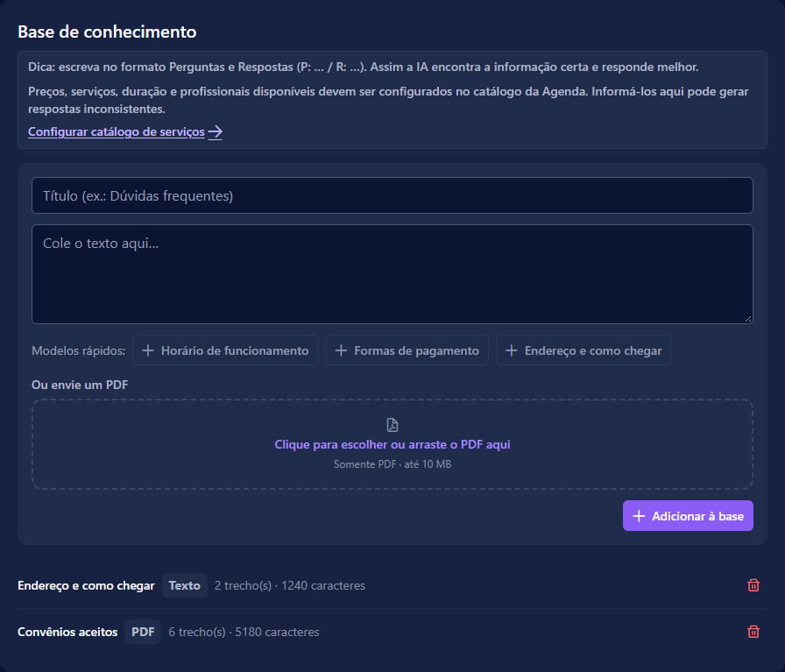Click plus icon on Endereço e como chegar template
This screenshot has height=672, width=785.
[511, 350]
